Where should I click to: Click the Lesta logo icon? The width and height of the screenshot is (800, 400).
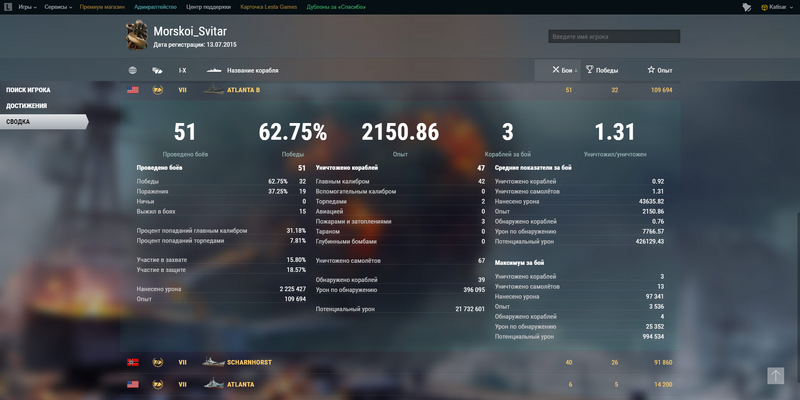click(x=10, y=7)
